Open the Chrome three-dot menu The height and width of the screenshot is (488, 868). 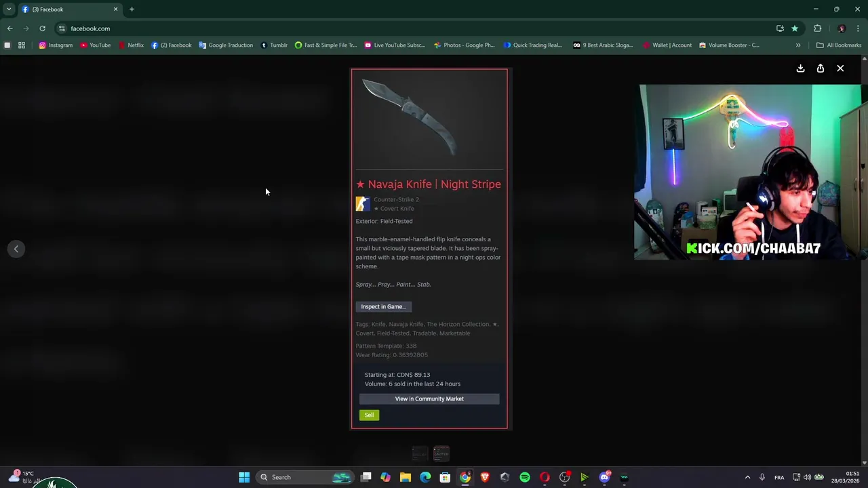tap(859, 28)
